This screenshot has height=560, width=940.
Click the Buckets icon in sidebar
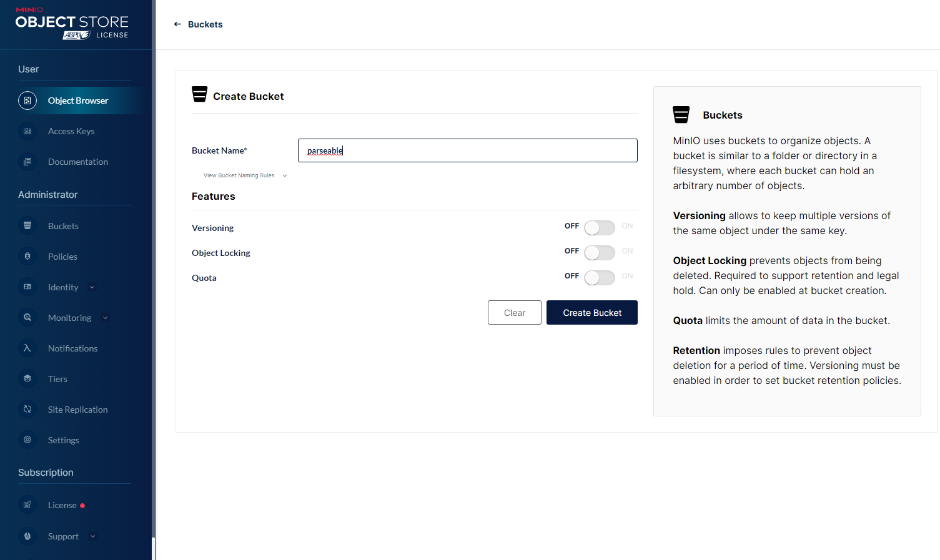(27, 226)
